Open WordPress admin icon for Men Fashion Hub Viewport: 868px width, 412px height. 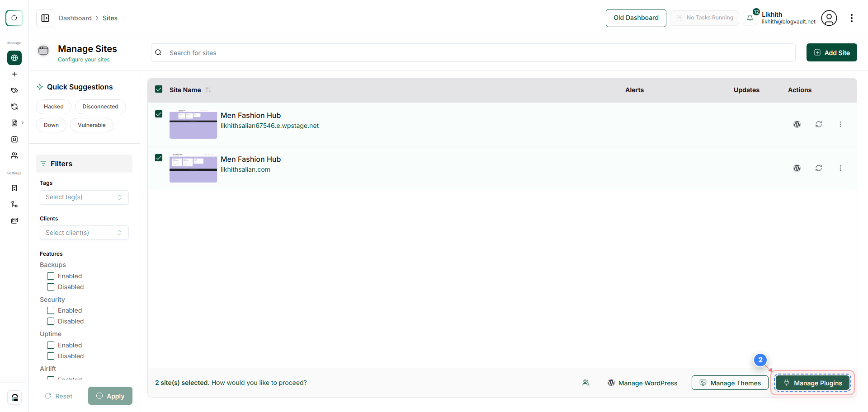[797, 124]
